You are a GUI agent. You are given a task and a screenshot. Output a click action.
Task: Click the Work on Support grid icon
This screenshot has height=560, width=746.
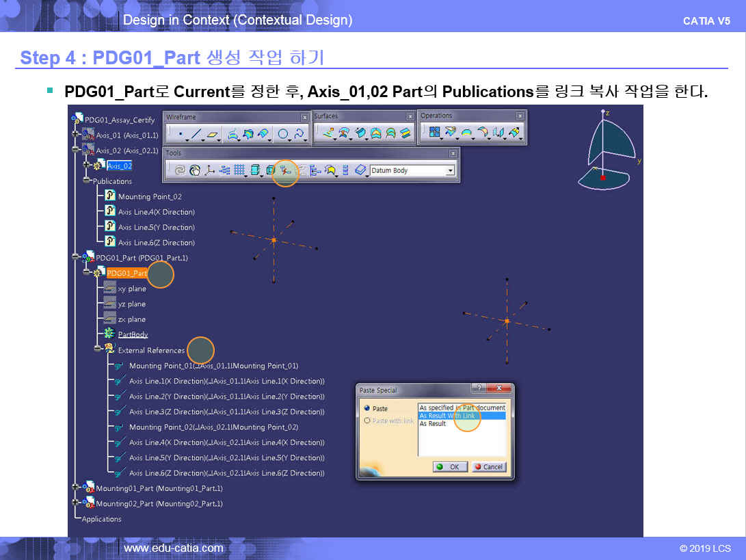pyautogui.click(x=239, y=171)
